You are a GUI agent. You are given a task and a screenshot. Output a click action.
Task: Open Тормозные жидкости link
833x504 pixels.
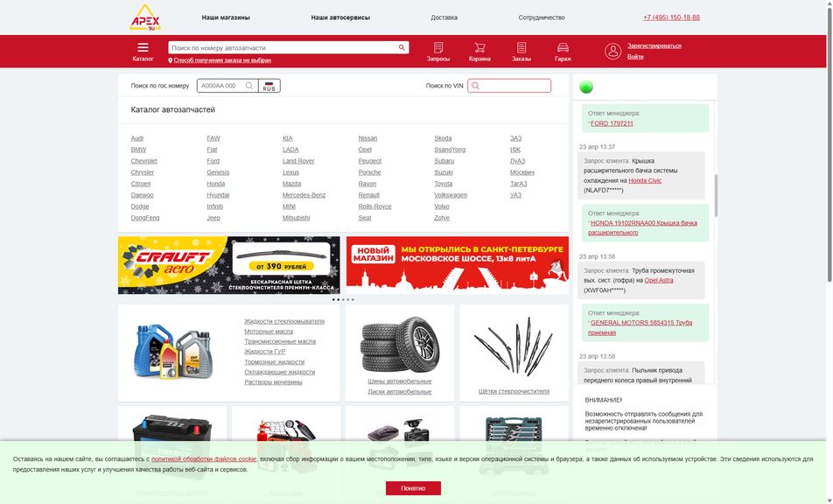click(274, 362)
